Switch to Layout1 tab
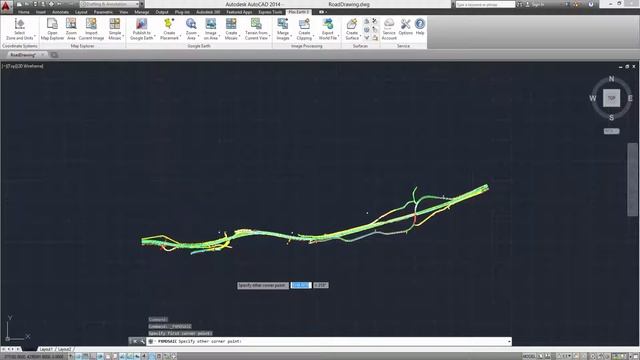The height and width of the screenshot is (360, 640). (46, 349)
